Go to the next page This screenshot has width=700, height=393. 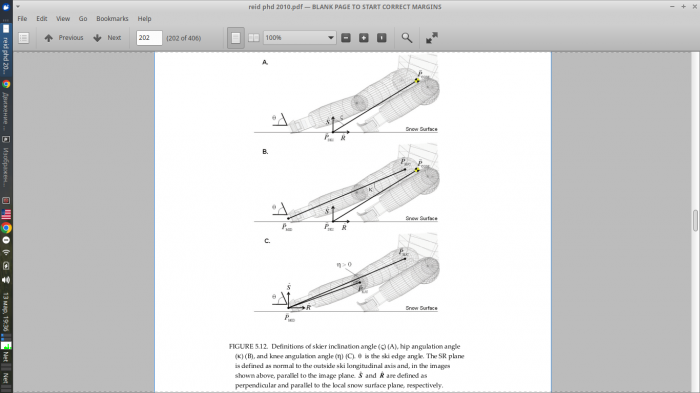[x=107, y=38]
